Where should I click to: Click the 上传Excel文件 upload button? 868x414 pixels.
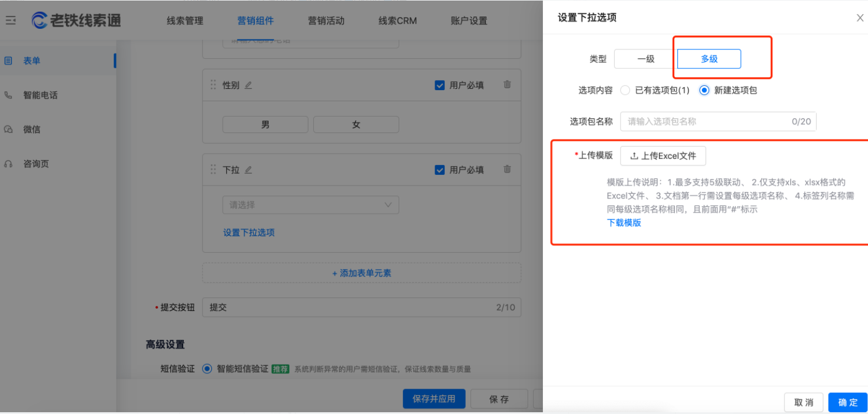pos(663,156)
